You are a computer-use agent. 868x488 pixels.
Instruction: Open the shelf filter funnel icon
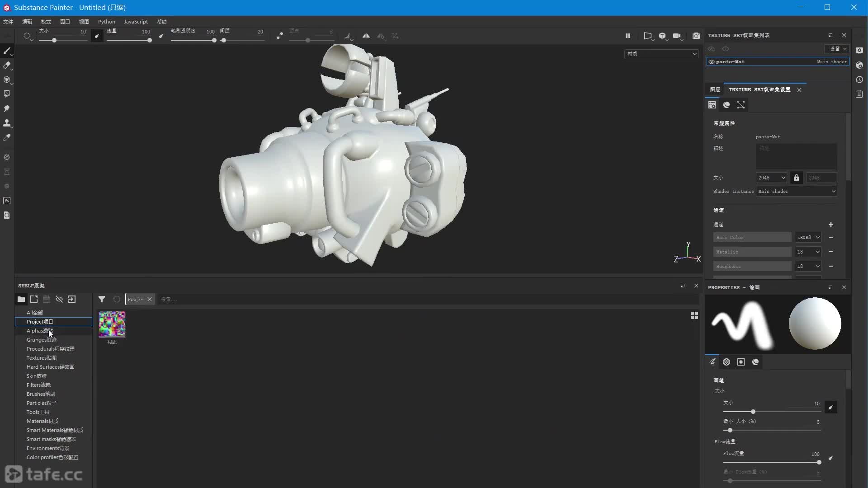point(102,299)
